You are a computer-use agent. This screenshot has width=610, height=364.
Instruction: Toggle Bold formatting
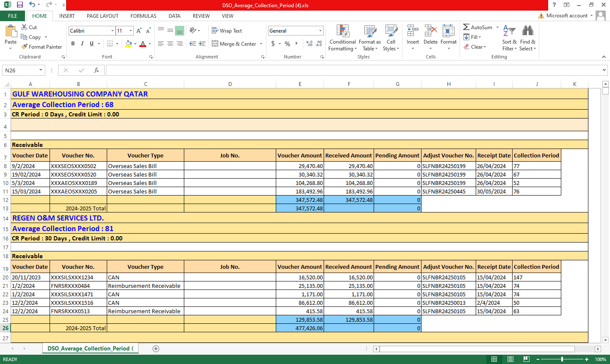[x=73, y=44]
